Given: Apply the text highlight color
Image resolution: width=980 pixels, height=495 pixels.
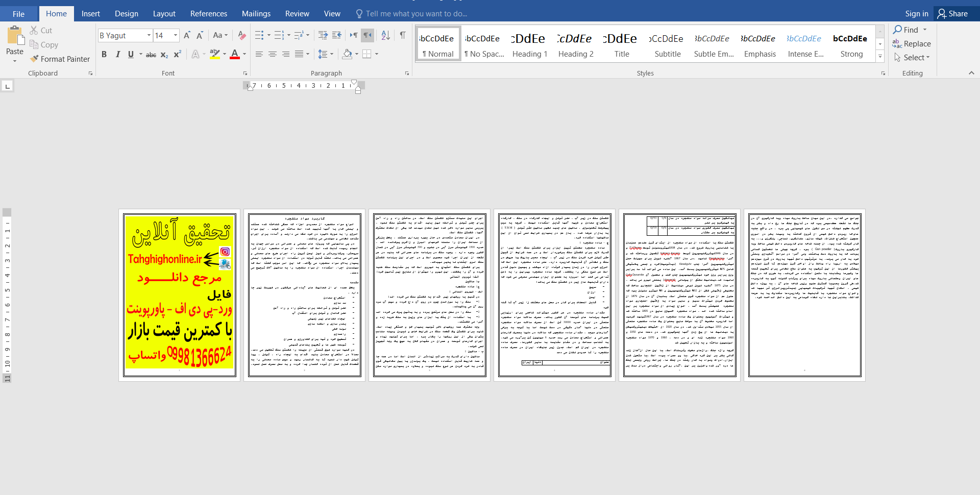Looking at the screenshot, I should pyautogui.click(x=215, y=54).
